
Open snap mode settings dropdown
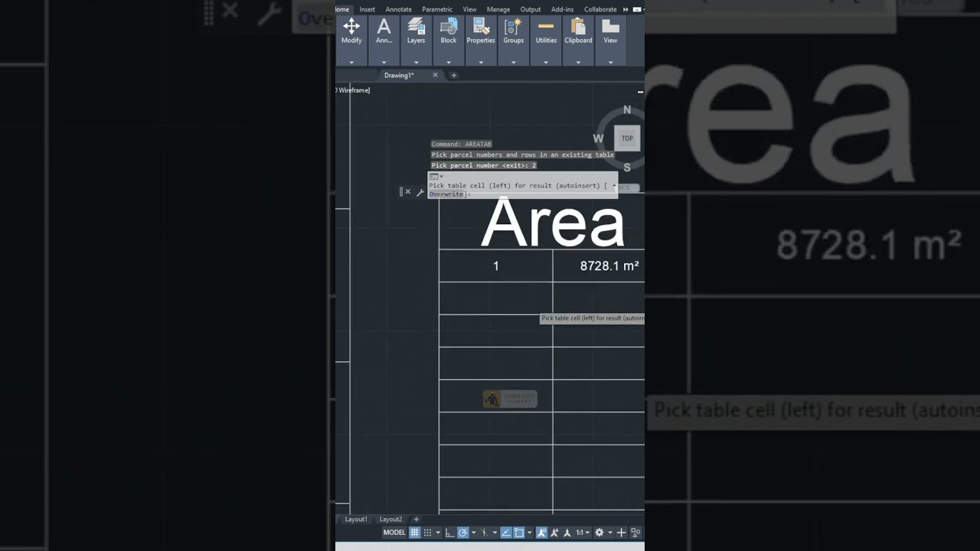click(438, 533)
